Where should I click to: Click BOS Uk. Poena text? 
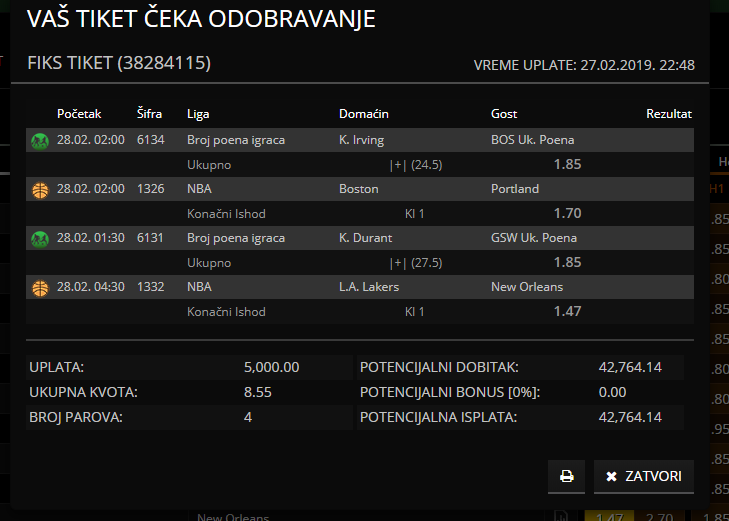pos(533,140)
